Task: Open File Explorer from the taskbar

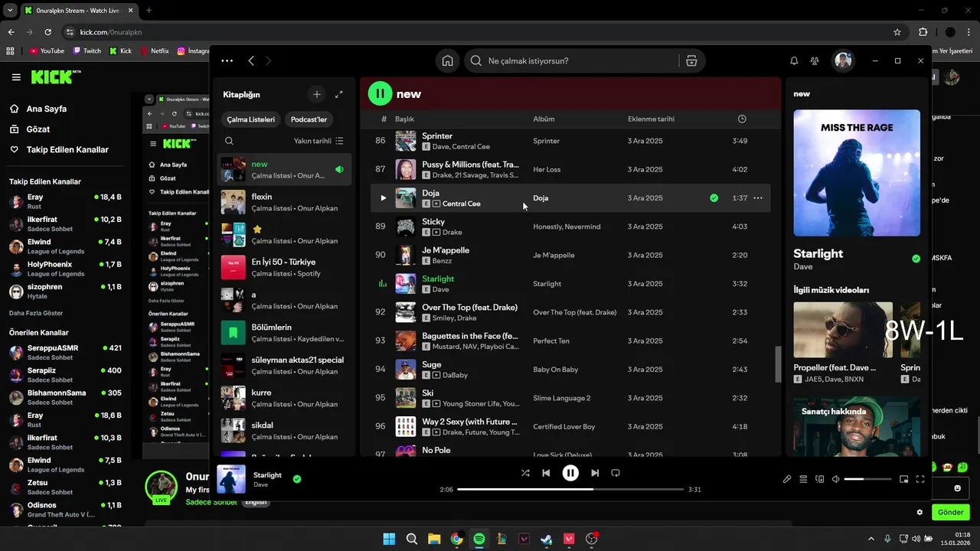Action: point(434,539)
